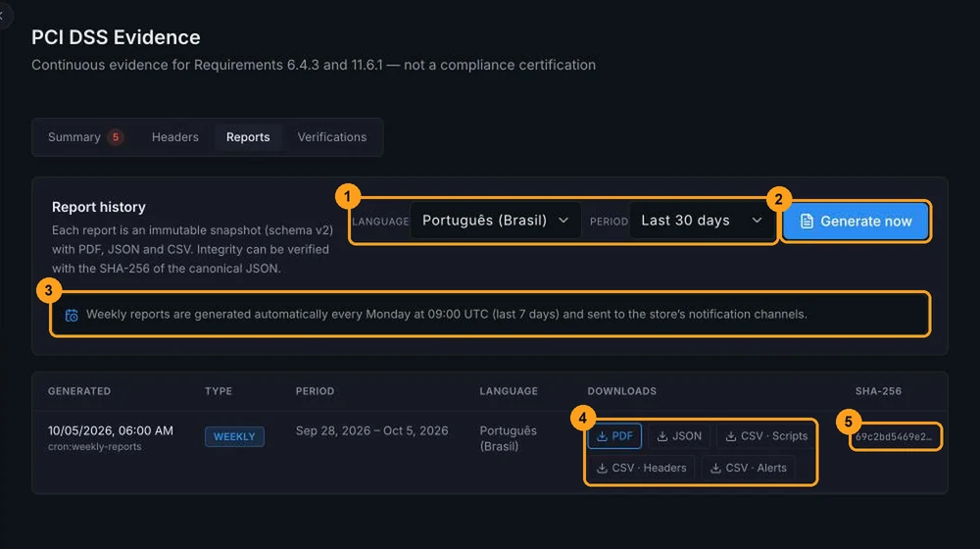The height and width of the screenshot is (549, 980).
Task: Click the Report history heading
Action: coord(99,207)
